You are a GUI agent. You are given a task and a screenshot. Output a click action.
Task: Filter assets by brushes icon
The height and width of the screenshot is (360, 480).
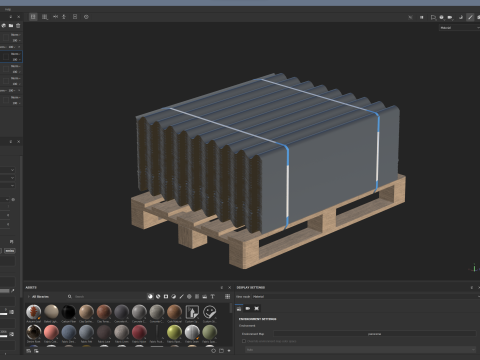(x=181, y=296)
